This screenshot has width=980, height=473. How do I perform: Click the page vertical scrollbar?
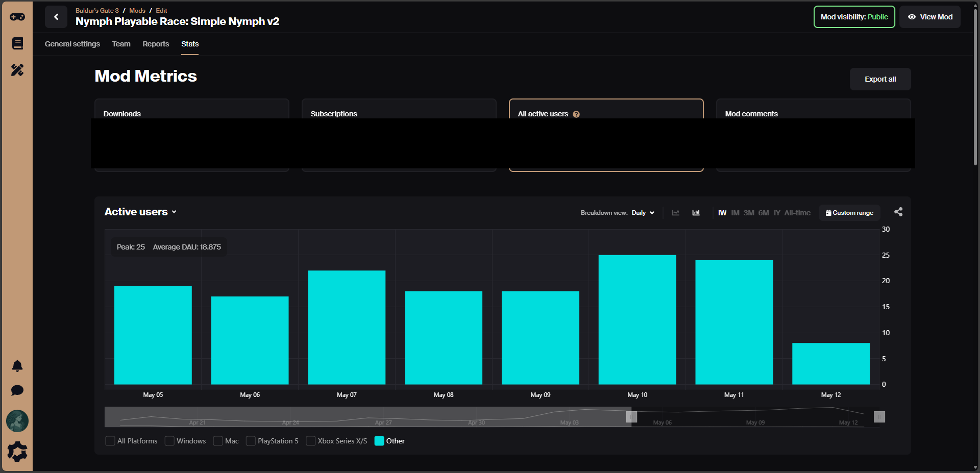(975, 87)
